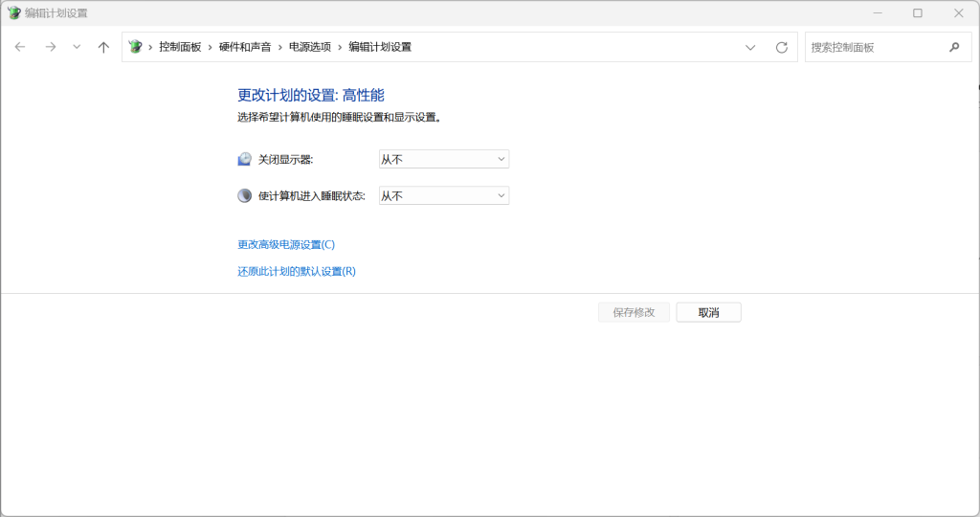The image size is (980, 517).
Task: Open the 关闭显示器 dropdown
Action: click(444, 160)
